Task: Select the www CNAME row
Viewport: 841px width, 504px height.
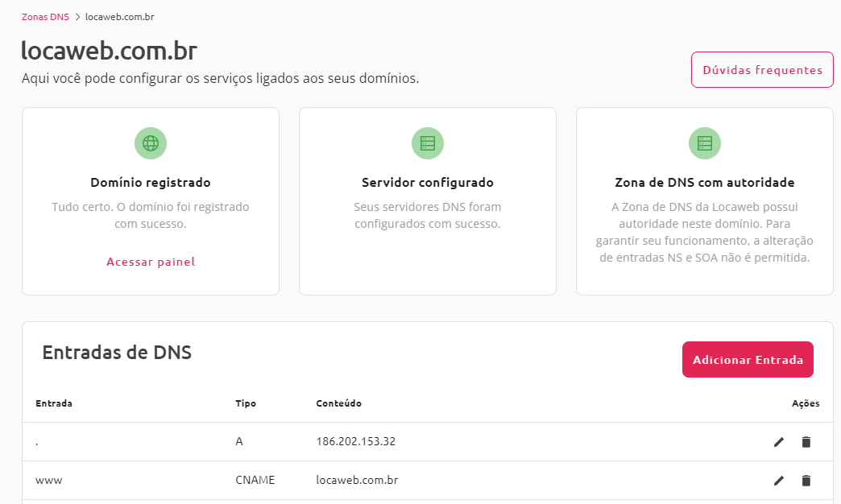Action: 354,480
